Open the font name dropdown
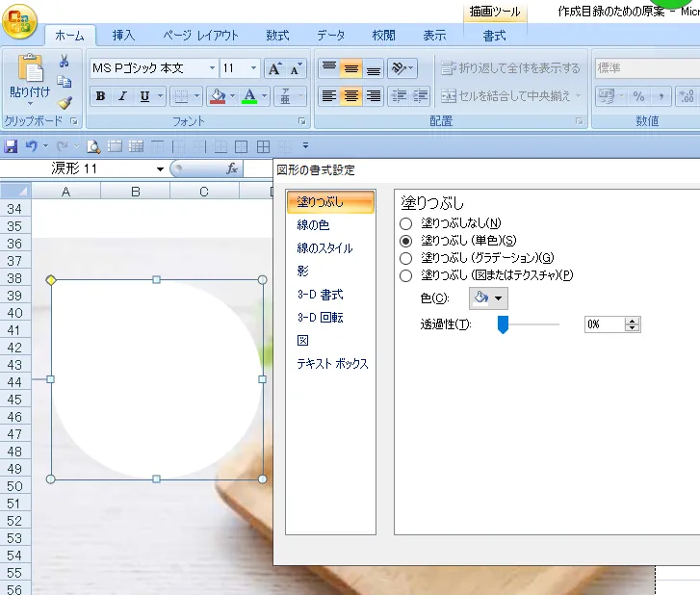The height and width of the screenshot is (595, 700). point(211,68)
